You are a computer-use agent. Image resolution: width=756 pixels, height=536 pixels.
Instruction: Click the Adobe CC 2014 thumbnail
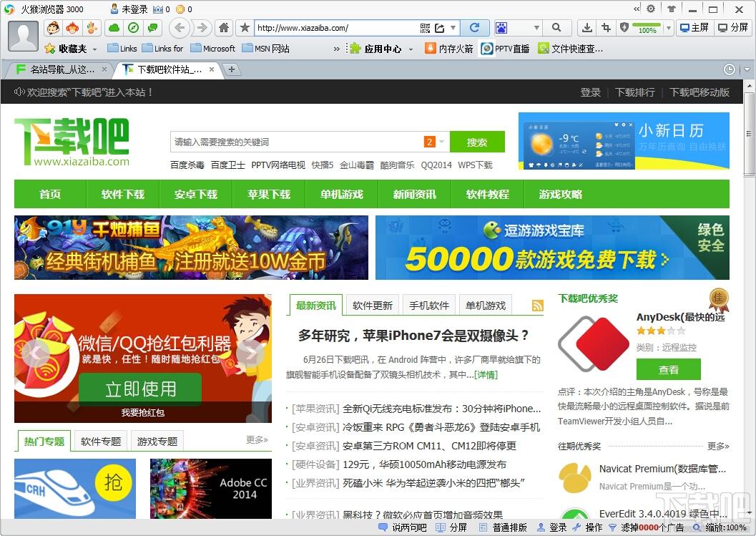tap(211, 489)
